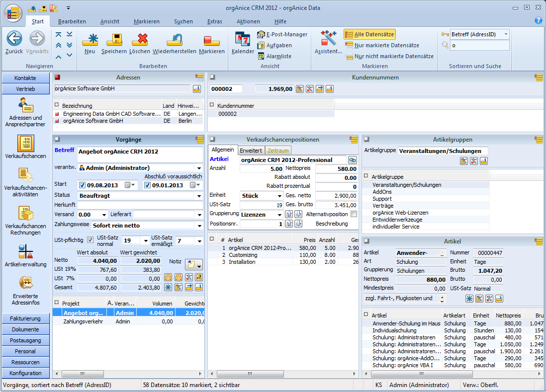Launch the E-Post-Manager

[x=282, y=34]
